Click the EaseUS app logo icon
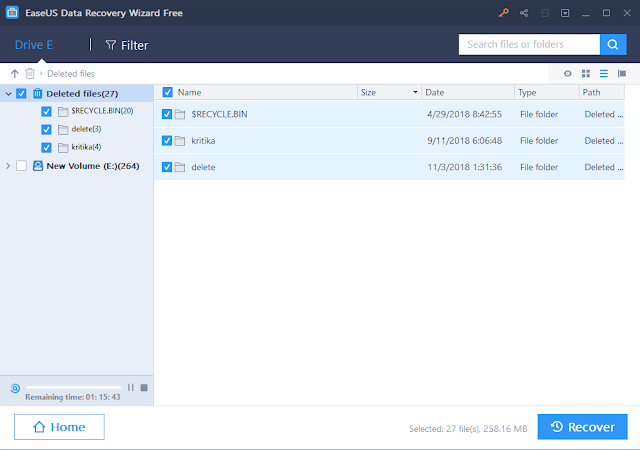The width and height of the screenshot is (640, 450). [12, 13]
